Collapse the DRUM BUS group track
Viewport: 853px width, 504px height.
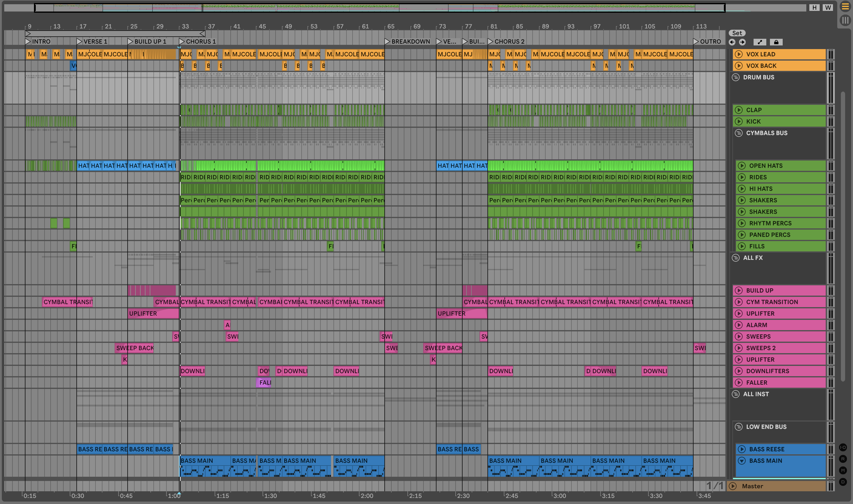[736, 78]
